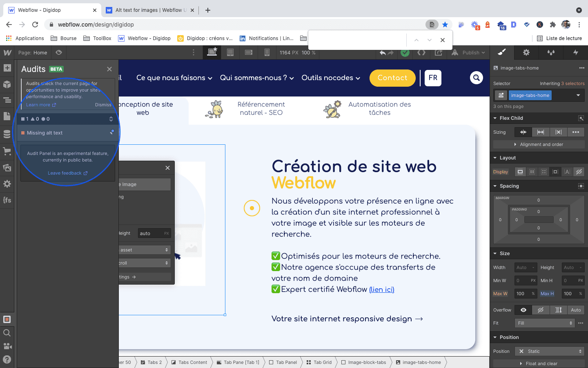588x368 pixels.
Task: Set overflow to Visible eye
Action: [523, 310]
